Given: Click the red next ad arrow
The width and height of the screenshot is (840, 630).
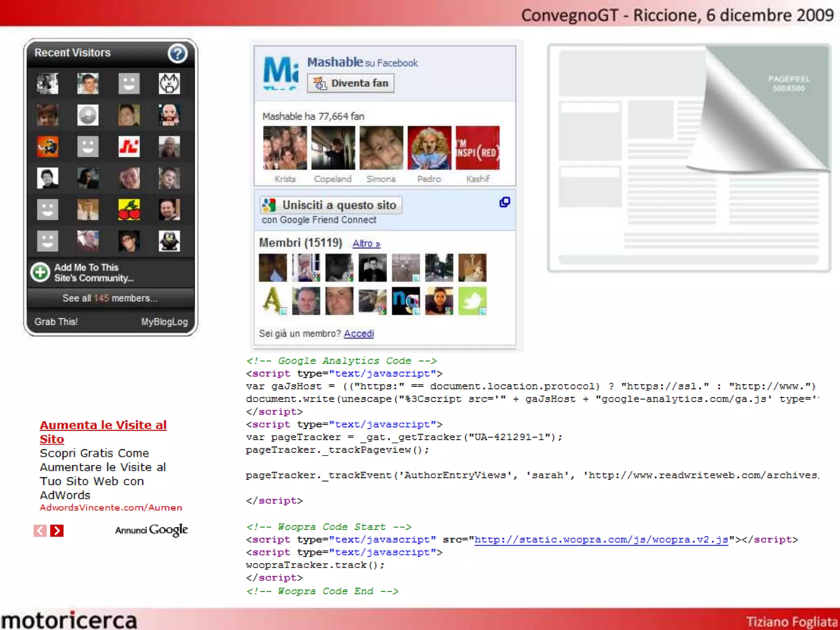Looking at the screenshot, I should tap(57, 531).
